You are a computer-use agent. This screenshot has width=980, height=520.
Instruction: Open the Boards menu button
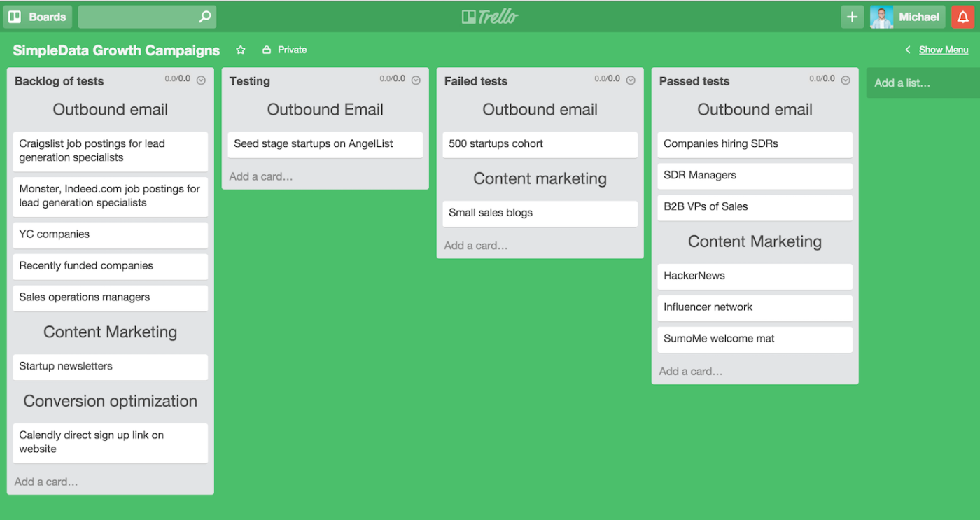click(x=37, y=17)
